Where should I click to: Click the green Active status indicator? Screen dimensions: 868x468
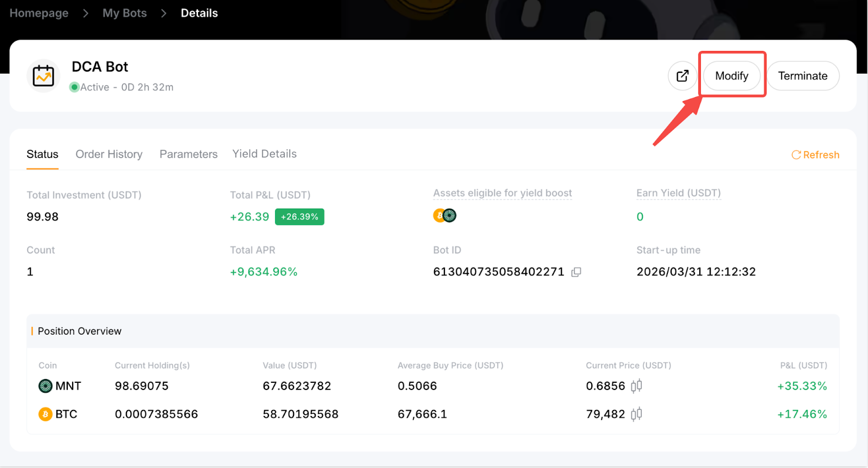(x=75, y=87)
